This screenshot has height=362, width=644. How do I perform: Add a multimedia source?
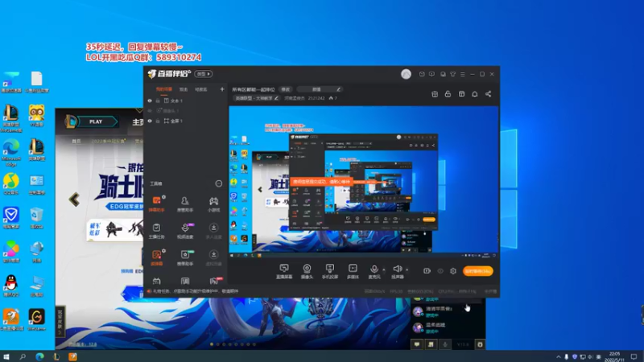pos(353,271)
